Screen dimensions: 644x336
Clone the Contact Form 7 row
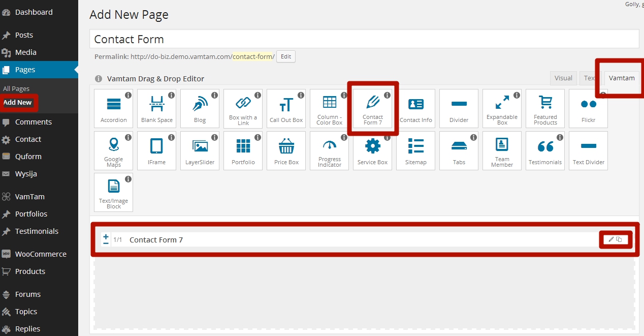pyautogui.click(x=619, y=239)
